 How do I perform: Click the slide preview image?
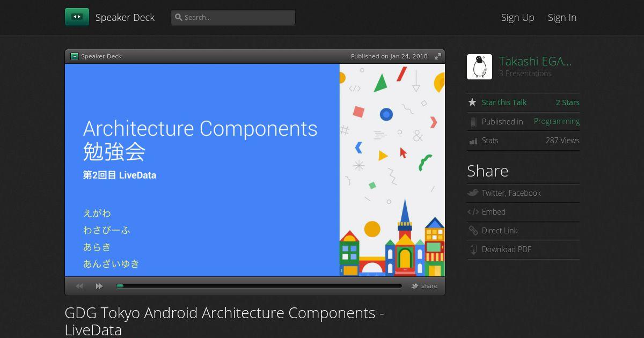click(x=255, y=170)
